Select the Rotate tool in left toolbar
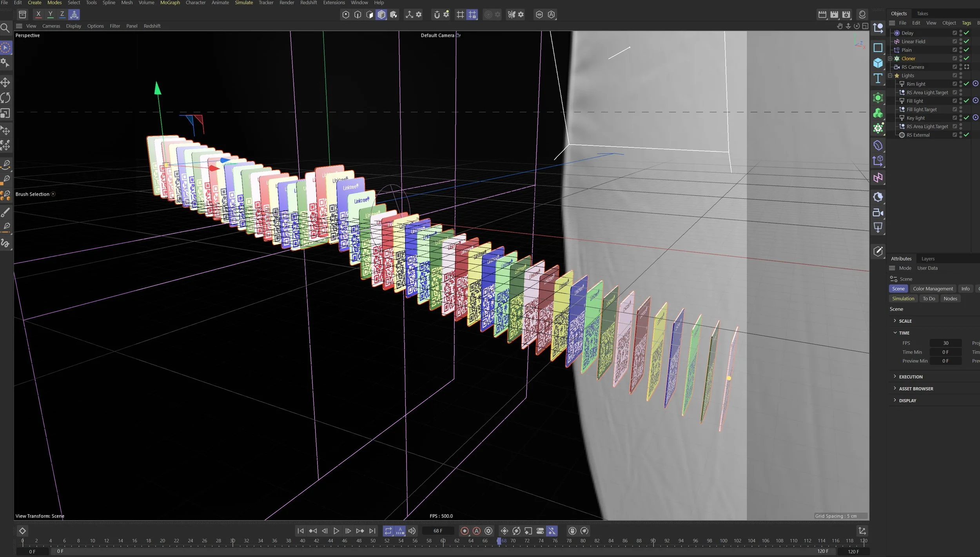This screenshot has height=557, width=980. [5, 98]
